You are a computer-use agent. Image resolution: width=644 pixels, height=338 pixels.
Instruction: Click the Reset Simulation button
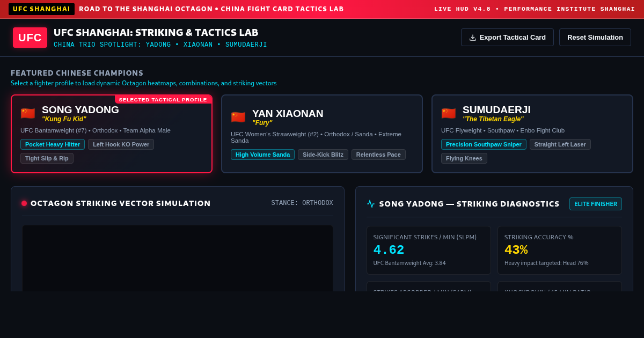[x=595, y=38]
